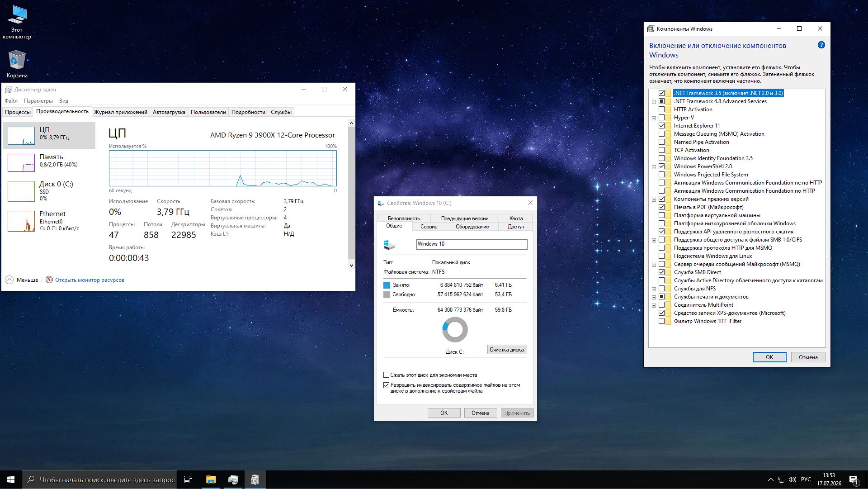
Task: Enable HTTP Activation checkbox
Action: point(661,109)
